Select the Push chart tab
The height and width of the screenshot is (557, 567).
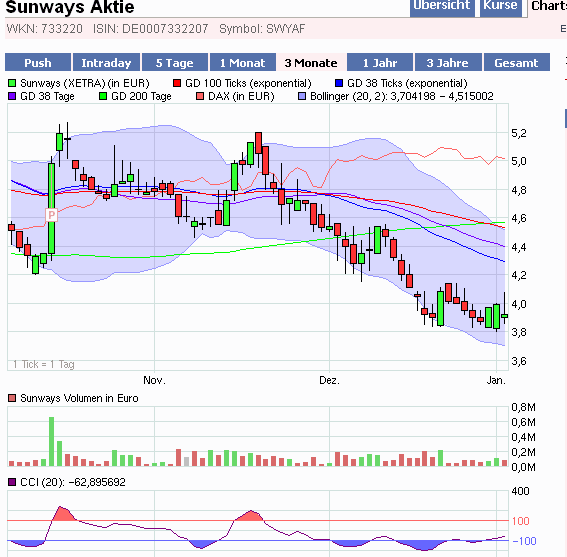coord(38,63)
